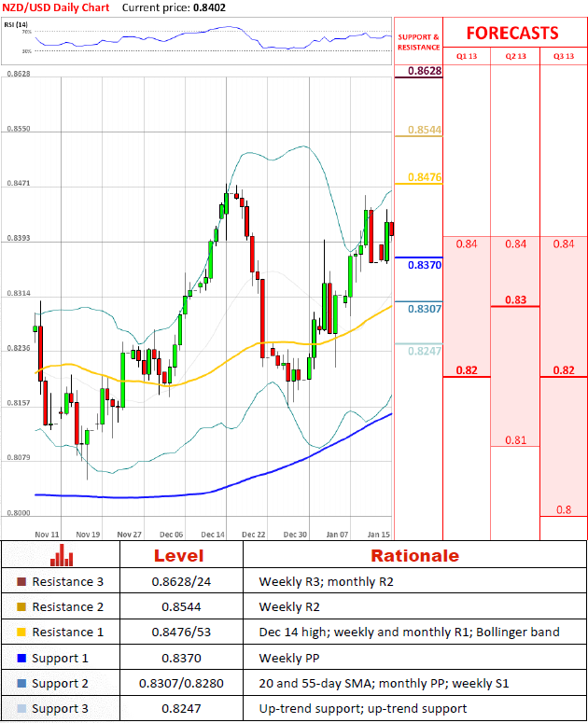Click the 0.8370 support level marker
588x723 pixels.
[x=425, y=265]
